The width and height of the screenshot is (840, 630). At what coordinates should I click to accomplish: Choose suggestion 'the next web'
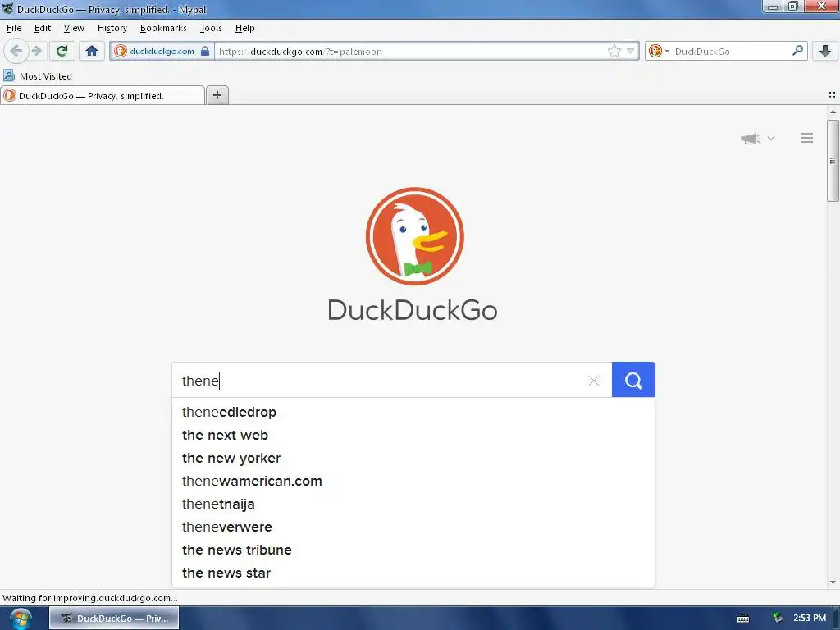tap(413, 435)
